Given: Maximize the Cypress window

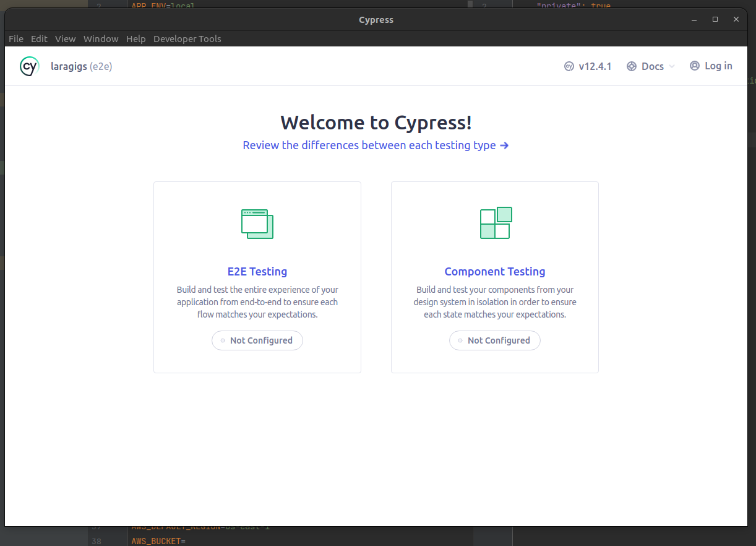Looking at the screenshot, I should coord(715,19).
